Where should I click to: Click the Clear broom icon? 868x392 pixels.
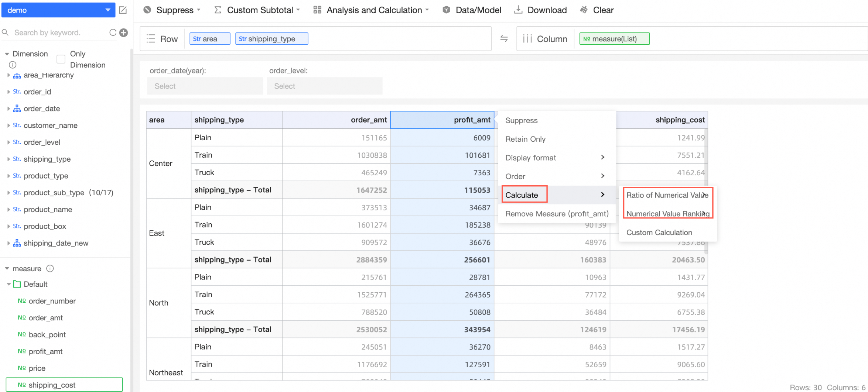click(x=584, y=10)
